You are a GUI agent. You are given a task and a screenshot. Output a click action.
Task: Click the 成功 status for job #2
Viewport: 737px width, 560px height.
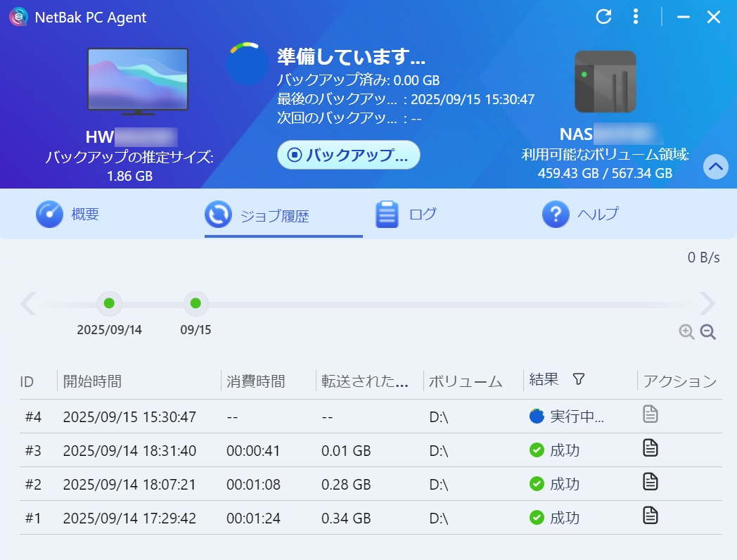[554, 484]
